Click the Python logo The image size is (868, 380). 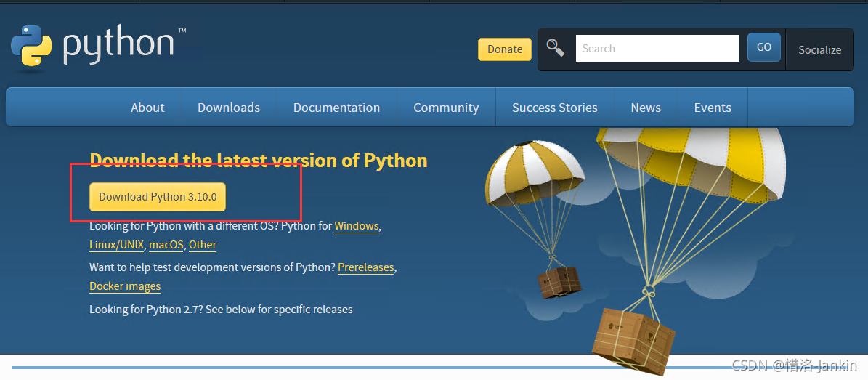click(x=98, y=47)
